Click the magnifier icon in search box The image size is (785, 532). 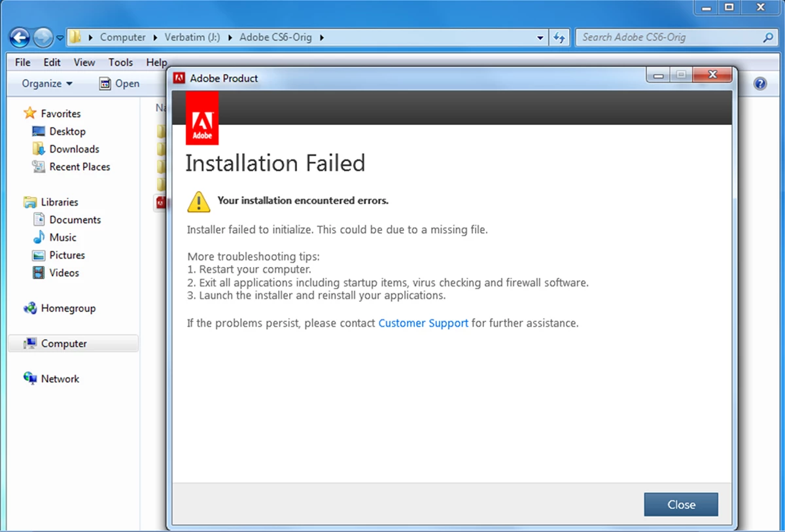click(x=769, y=37)
